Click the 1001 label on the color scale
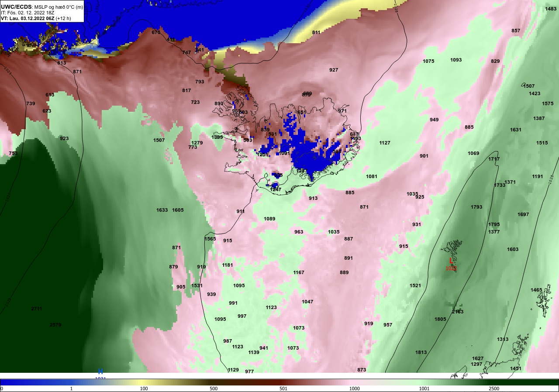 (424, 389)
